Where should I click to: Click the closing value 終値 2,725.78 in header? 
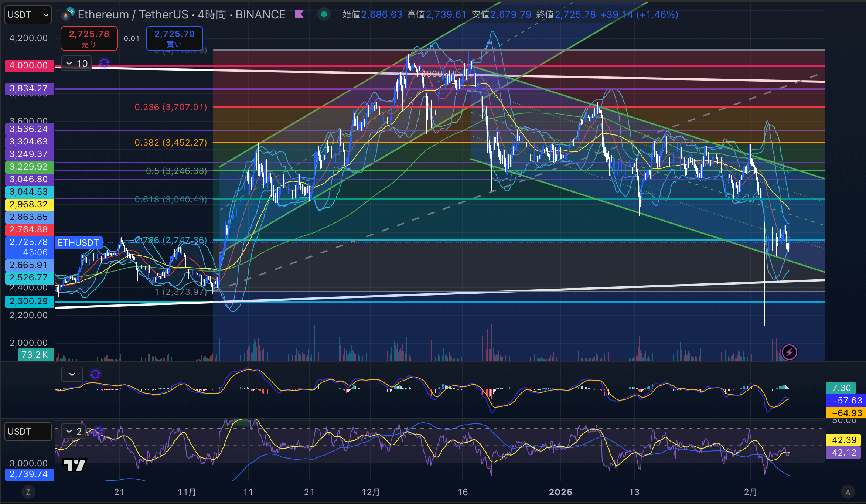coord(566,14)
